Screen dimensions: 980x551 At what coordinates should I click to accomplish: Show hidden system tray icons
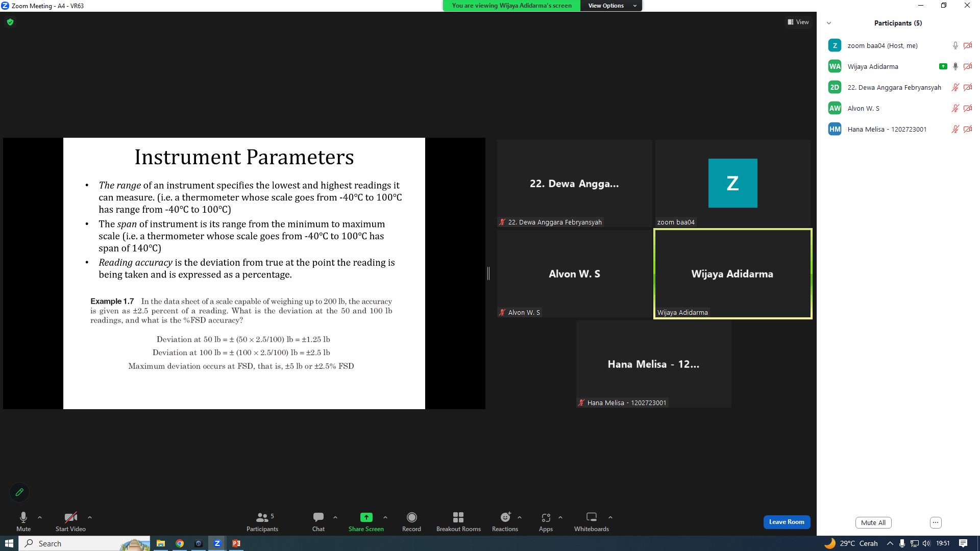pos(890,543)
